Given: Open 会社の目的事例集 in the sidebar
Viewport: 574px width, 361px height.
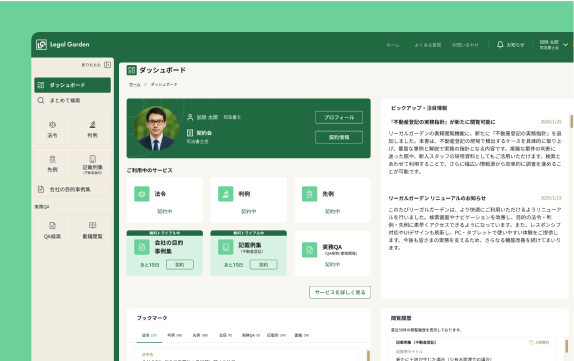Looking at the screenshot, I should pyautogui.click(x=72, y=189).
